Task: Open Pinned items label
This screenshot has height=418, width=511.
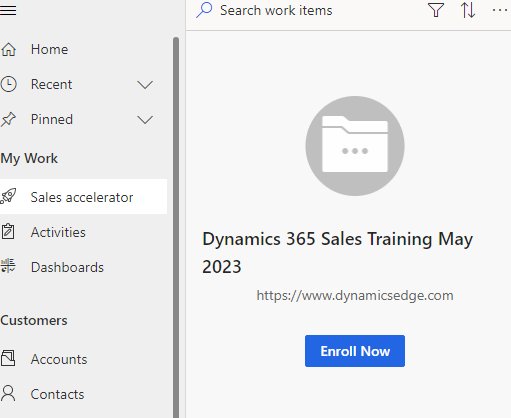Action: pyautogui.click(x=52, y=119)
